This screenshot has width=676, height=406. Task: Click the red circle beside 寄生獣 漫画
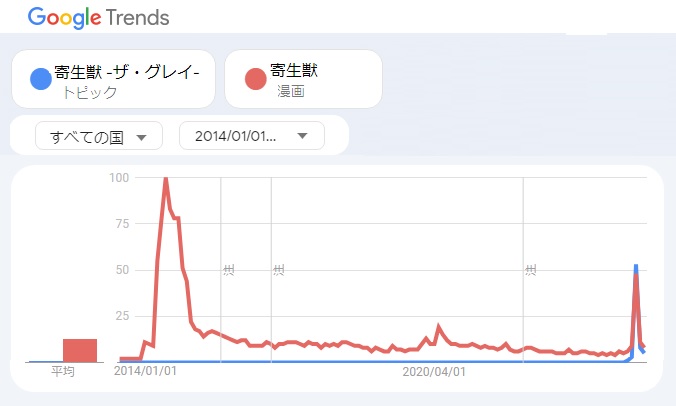[255, 78]
